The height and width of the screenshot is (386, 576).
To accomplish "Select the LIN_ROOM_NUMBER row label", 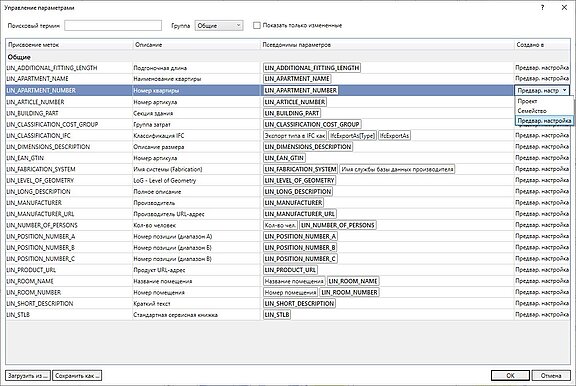I will [33, 292].
